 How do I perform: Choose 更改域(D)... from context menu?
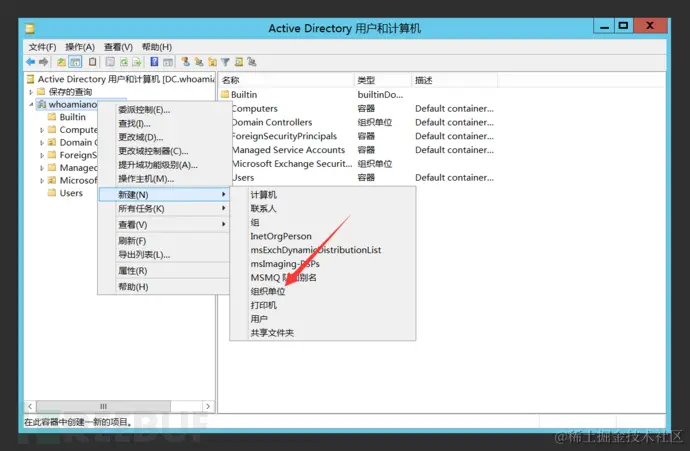click(163, 137)
